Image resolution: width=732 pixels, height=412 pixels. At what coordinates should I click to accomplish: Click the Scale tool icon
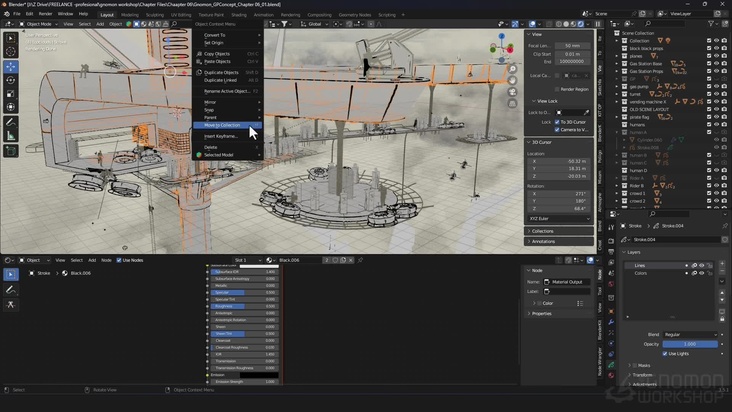[x=11, y=94]
